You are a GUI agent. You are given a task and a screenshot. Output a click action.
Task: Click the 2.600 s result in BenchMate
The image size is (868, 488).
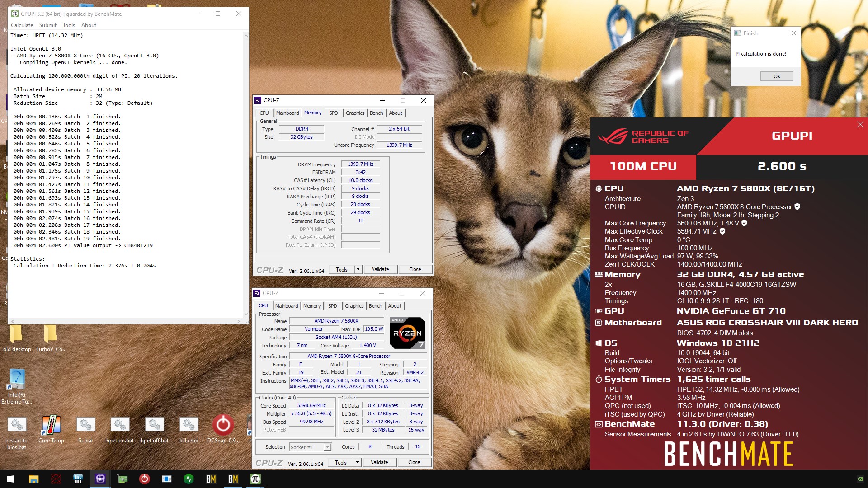(x=782, y=166)
